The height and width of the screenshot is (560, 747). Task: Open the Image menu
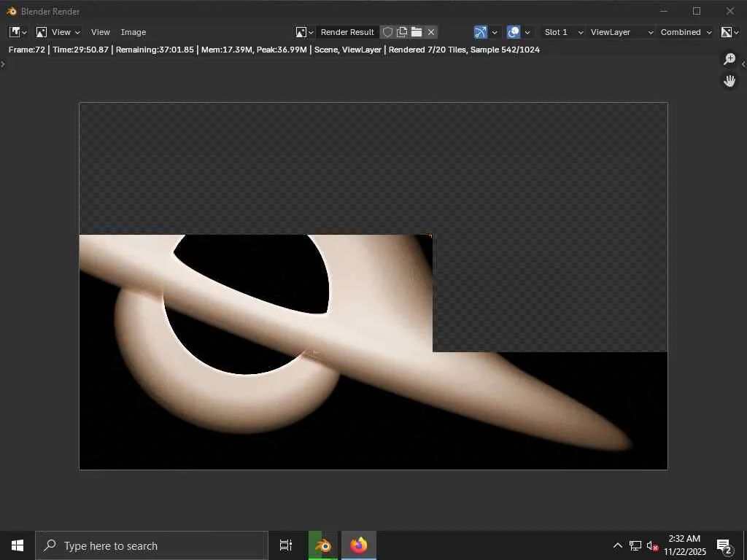click(x=133, y=32)
